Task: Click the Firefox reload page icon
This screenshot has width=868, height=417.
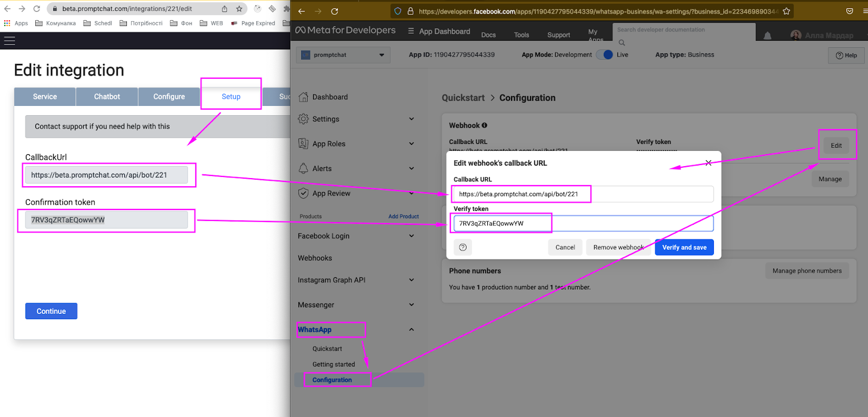Action: [335, 11]
